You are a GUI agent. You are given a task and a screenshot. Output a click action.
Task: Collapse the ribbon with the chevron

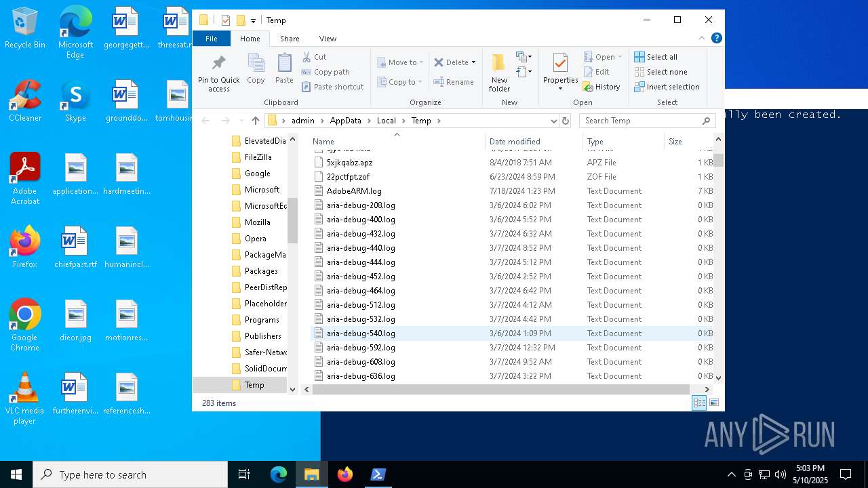click(x=703, y=39)
